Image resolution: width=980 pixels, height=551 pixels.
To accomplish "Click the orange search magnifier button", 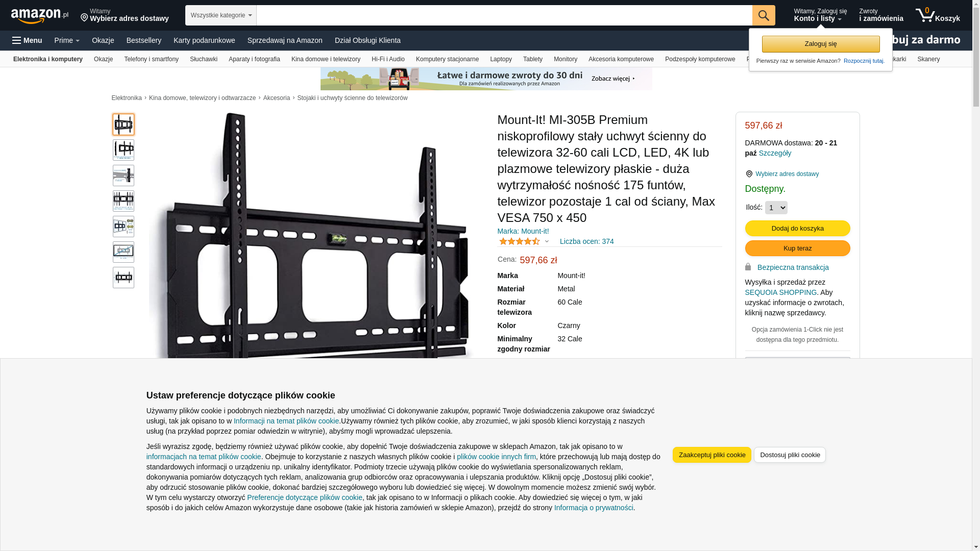I will coord(764,15).
